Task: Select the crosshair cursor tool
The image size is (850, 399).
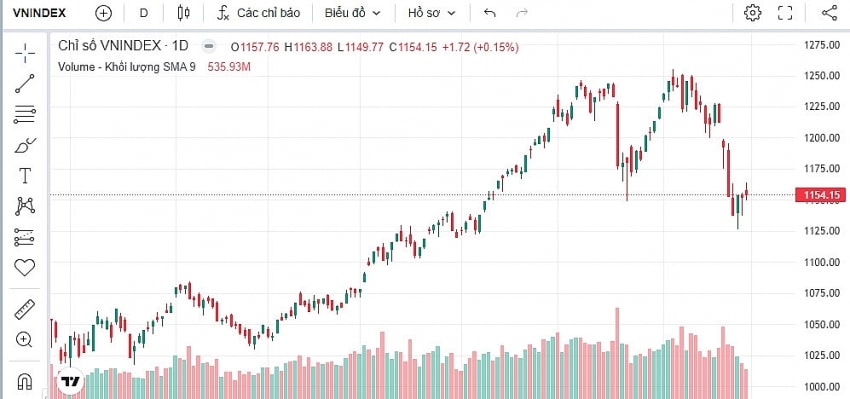Action: (x=24, y=53)
